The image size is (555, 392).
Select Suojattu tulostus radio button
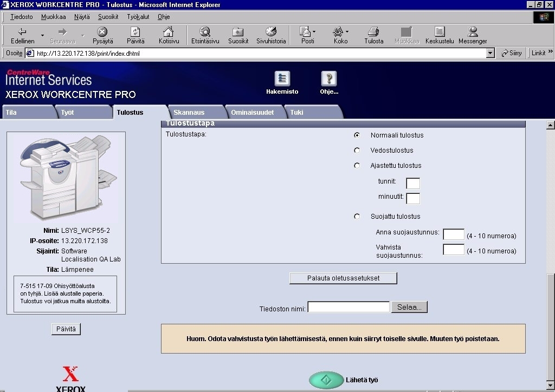pyautogui.click(x=357, y=217)
